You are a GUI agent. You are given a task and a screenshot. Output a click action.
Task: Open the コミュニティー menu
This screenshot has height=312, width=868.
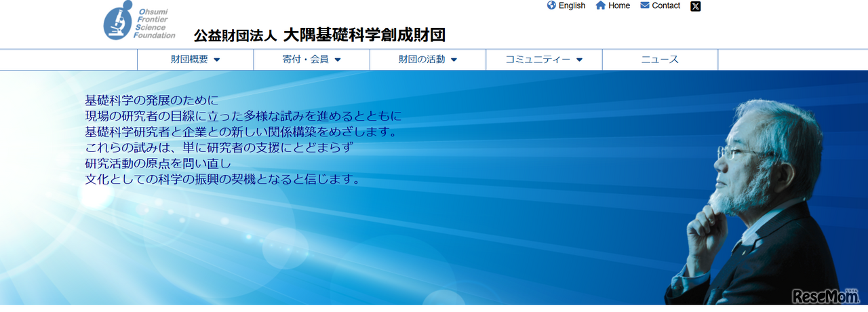pyautogui.click(x=544, y=60)
